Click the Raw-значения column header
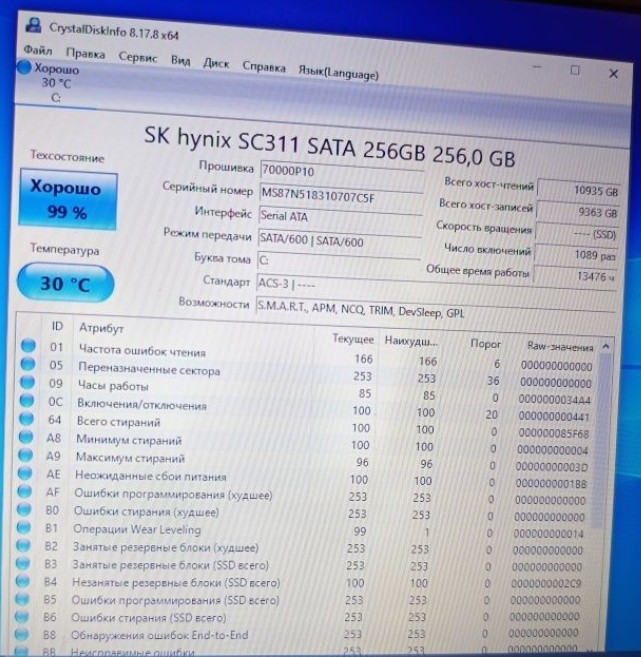Image resolution: width=641 pixels, height=657 pixels. (x=560, y=347)
